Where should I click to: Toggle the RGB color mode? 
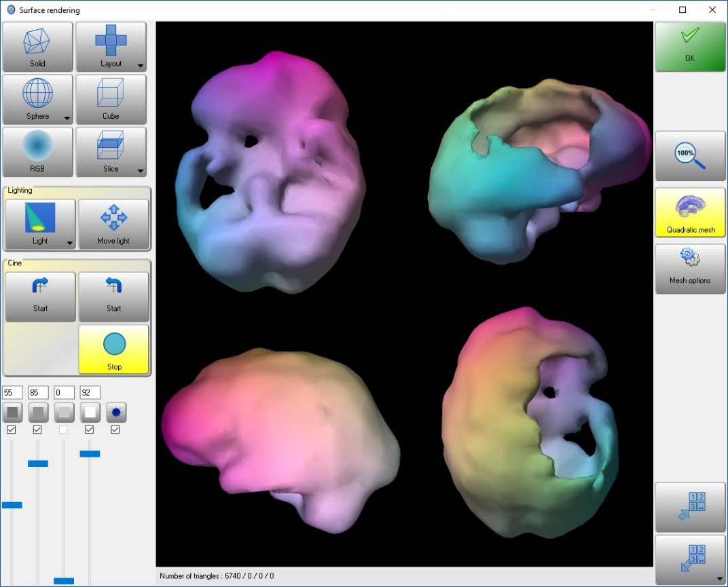[38, 151]
